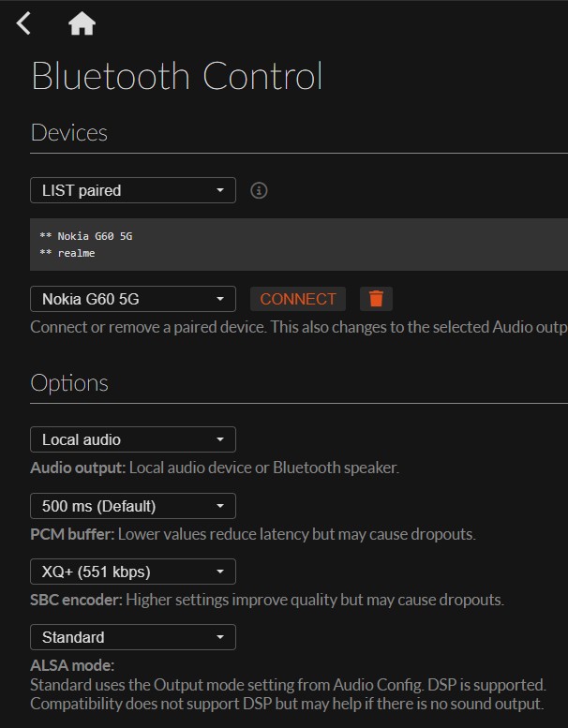Go to the home page icon
568x728 pixels.
pyautogui.click(x=82, y=23)
